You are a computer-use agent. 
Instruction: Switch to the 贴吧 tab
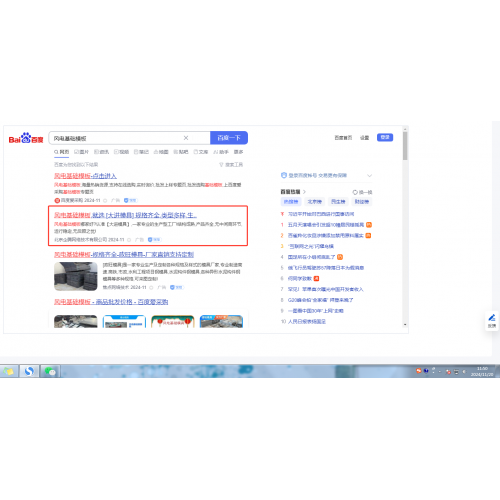(181, 152)
